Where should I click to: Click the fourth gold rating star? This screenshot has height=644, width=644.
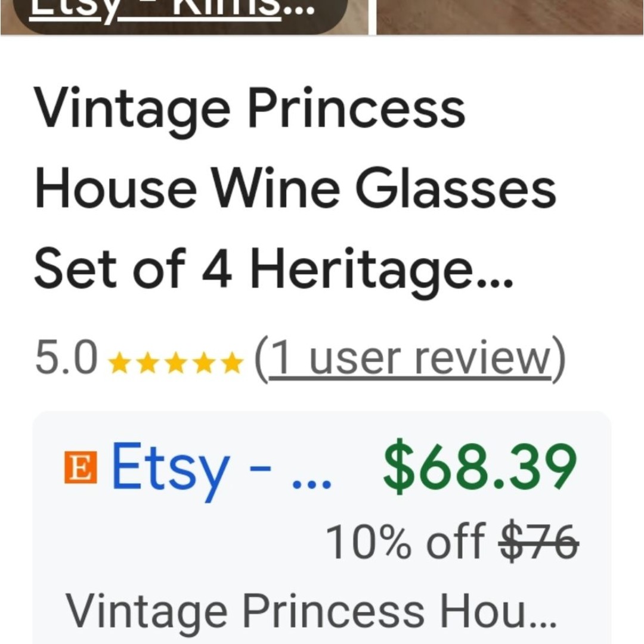coord(204,363)
